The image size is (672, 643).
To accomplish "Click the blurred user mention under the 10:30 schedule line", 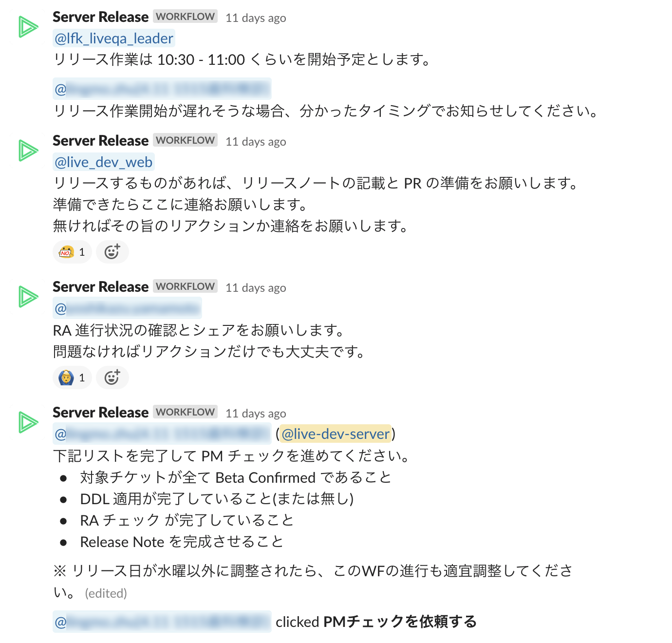I will pyautogui.click(x=162, y=89).
